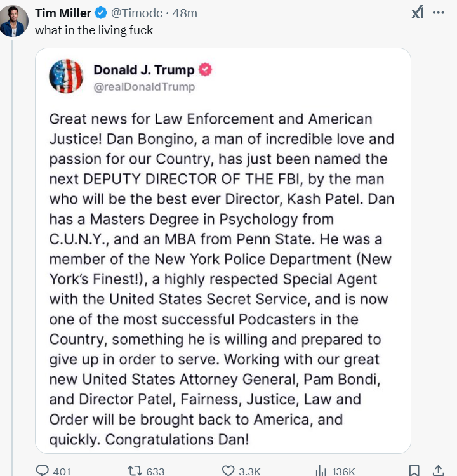This screenshot has height=476, width=457.
Task: Open the three-dot more options menu
Action: [x=439, y=13]
